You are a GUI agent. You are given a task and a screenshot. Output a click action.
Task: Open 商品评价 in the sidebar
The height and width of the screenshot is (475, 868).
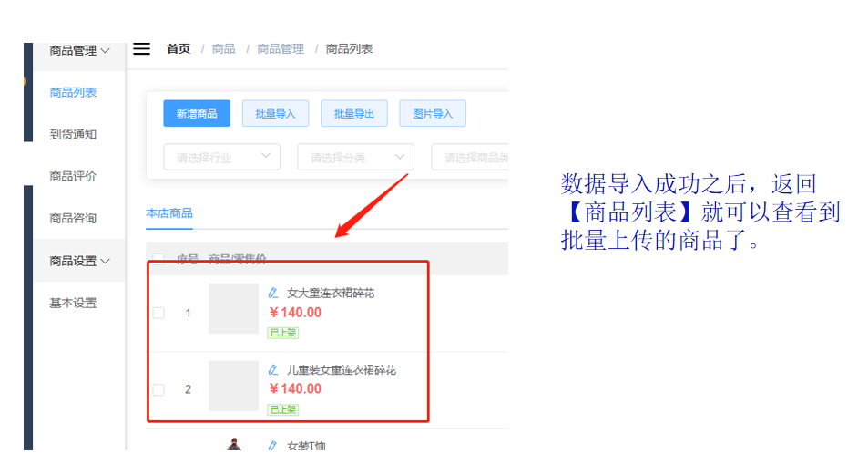coord(73,176)
